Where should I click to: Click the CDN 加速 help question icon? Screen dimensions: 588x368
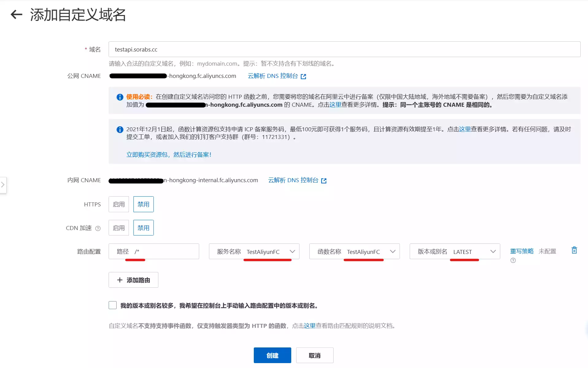click(x=98, y=228)
